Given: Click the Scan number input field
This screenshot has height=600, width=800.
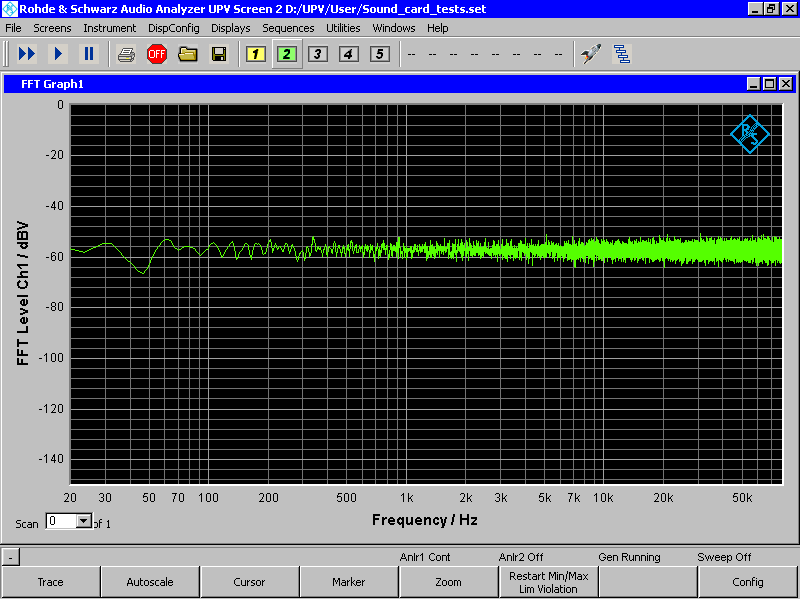Looking at the screenshot, I should coord(61,521).
